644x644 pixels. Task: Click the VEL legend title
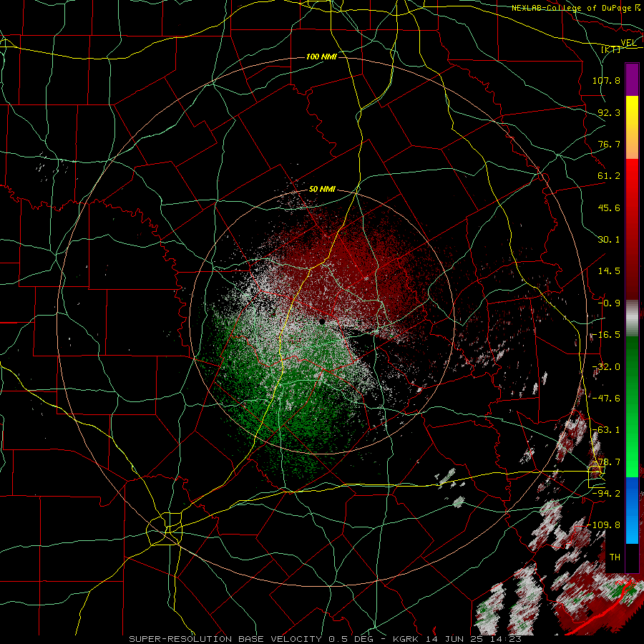628,43
